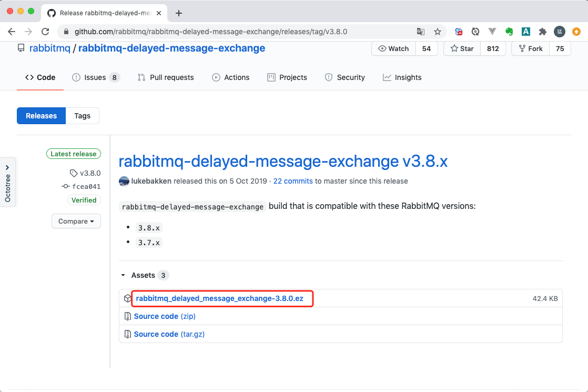This screenshot has height=392, width=588.
Task: Click the zip file icon beside Source code (zip)
Action: click(127, 316)
